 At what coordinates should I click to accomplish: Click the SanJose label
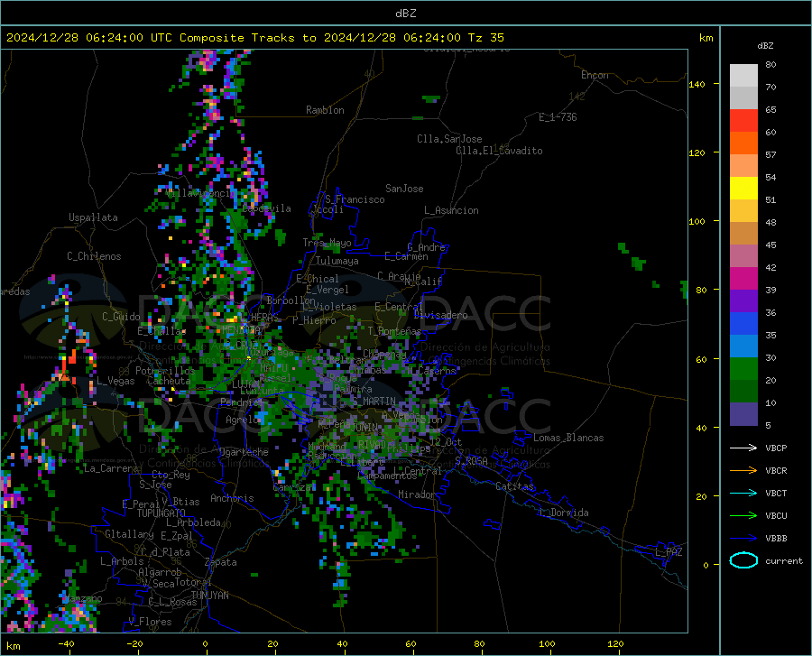click(404, 189)
